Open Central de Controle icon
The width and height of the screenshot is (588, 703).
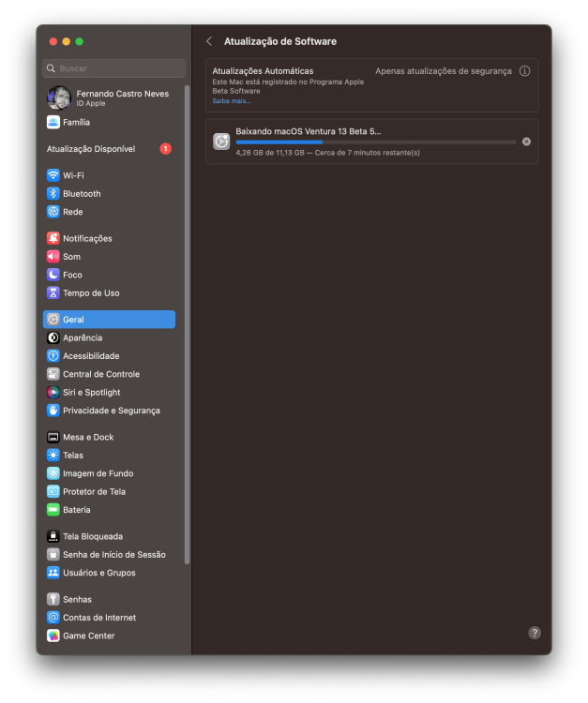pyautogui.click(x=53, y=374)
